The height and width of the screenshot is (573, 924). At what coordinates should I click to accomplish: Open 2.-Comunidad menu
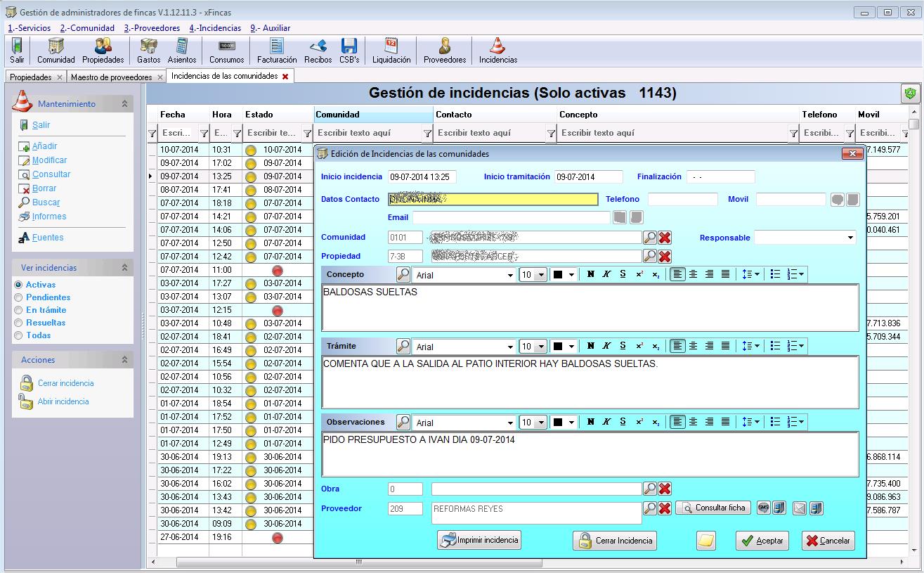(87, 28)
